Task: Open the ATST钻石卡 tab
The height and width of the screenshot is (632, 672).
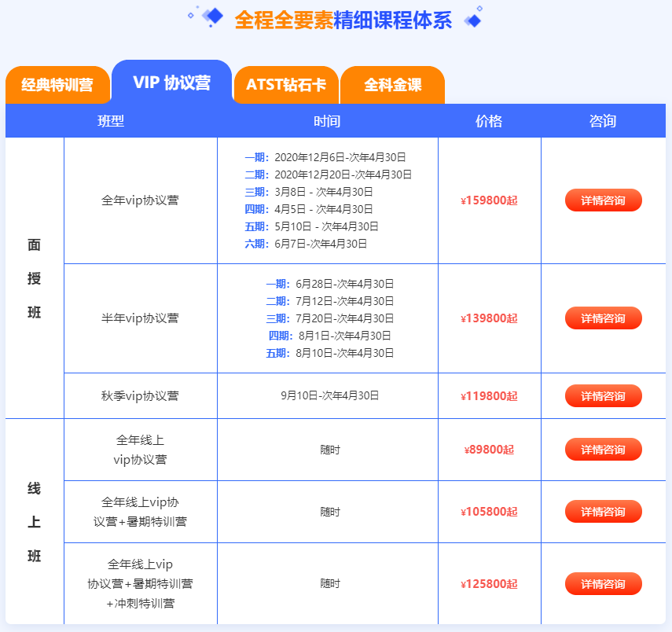Action: (x=286, y=85)
